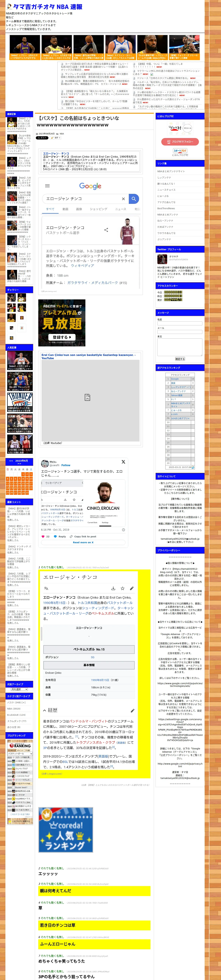Expand the バスケ category with the [+] toggle

[24, 702]
